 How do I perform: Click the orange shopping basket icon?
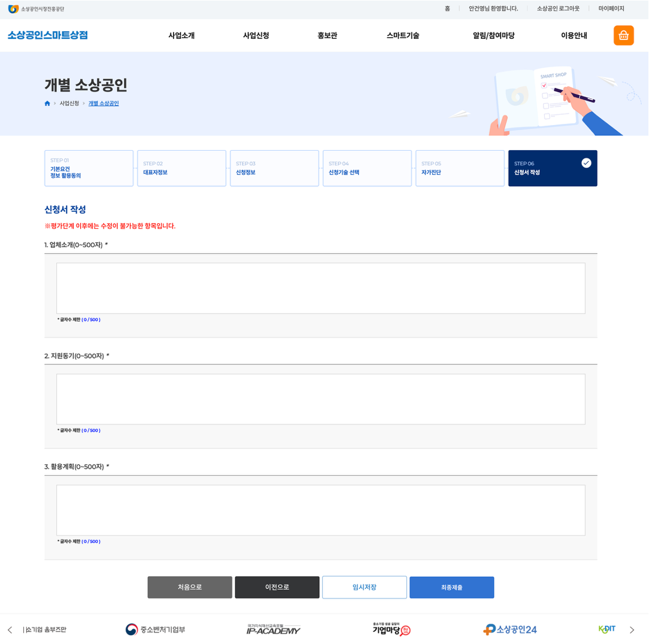[x=623, y=35]
